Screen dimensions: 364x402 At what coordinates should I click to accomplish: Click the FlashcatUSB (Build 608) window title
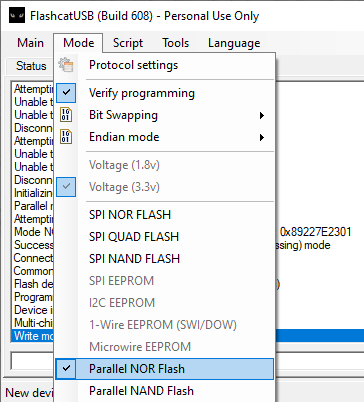144,16
